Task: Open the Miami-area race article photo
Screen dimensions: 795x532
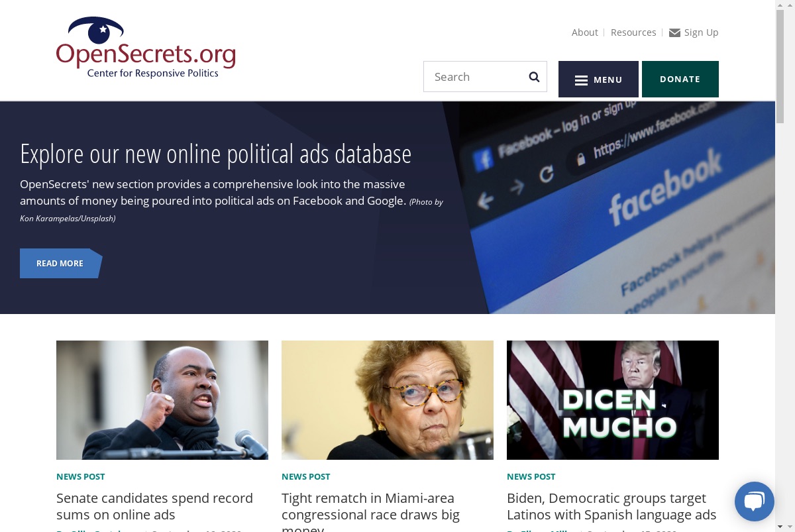Action: click(x=388, y=400)
